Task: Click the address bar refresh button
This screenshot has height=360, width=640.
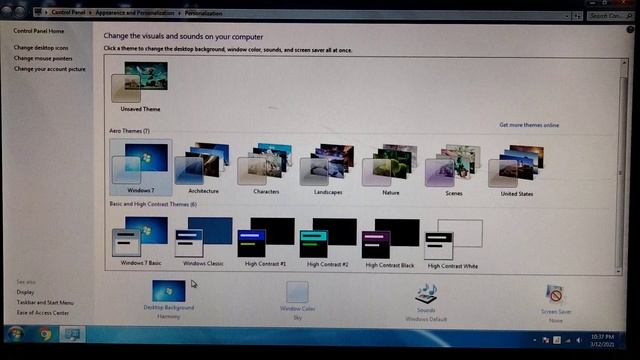Action: [577, 16]
